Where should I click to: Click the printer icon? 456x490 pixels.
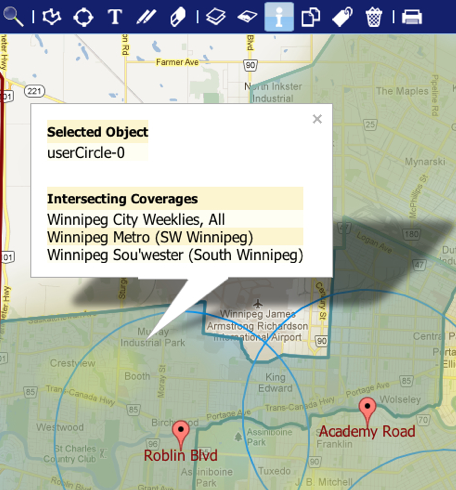tap(412, 17)
